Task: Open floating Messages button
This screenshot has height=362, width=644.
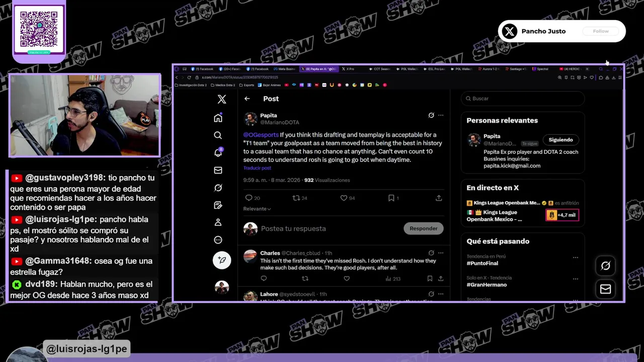Action: [x=605, y=289]
